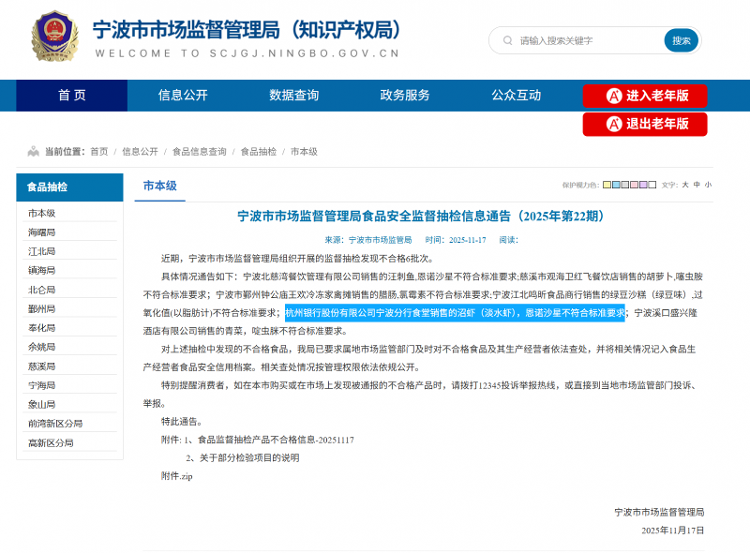Set text size to medium (中)

(x=697, y=185)
